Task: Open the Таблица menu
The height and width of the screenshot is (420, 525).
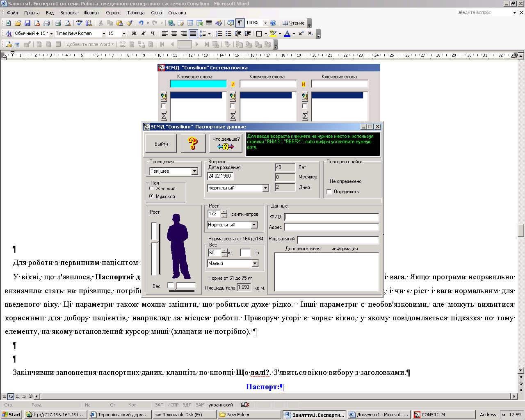Action: (x=136, y=13)
